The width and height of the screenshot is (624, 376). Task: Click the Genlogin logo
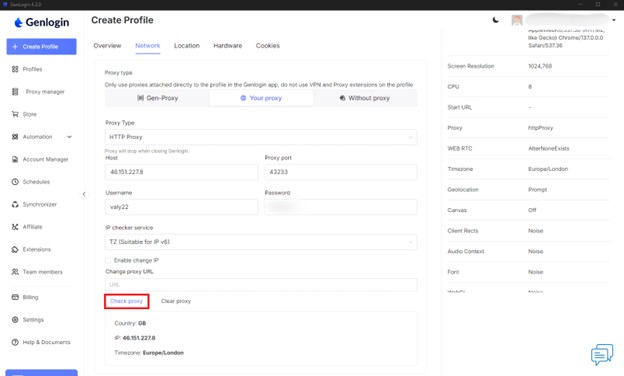coord(41,23)
